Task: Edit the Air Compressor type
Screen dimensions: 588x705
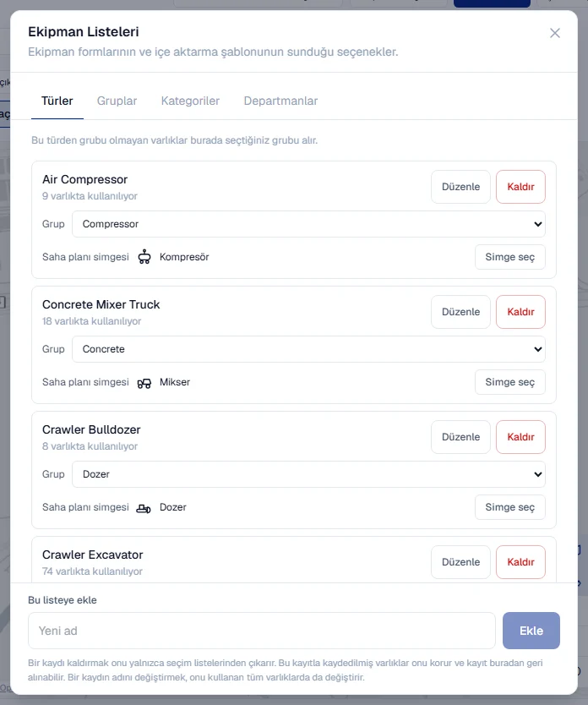Action: click(460, 187)
